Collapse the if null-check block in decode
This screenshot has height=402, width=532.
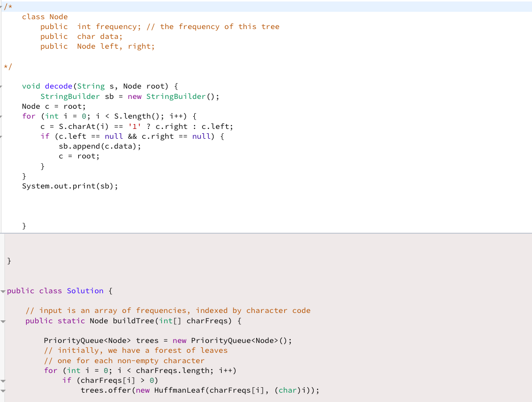point(2,136)
